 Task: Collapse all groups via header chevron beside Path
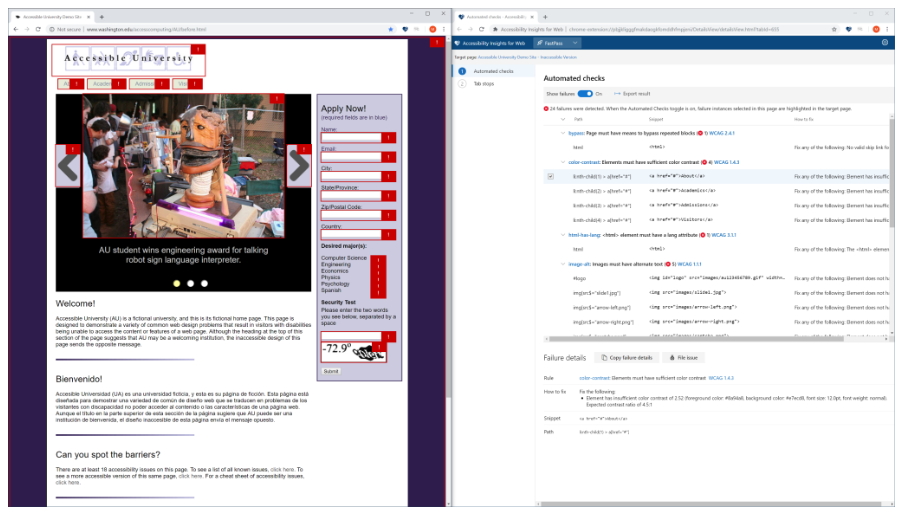click(x=563, y=119)
